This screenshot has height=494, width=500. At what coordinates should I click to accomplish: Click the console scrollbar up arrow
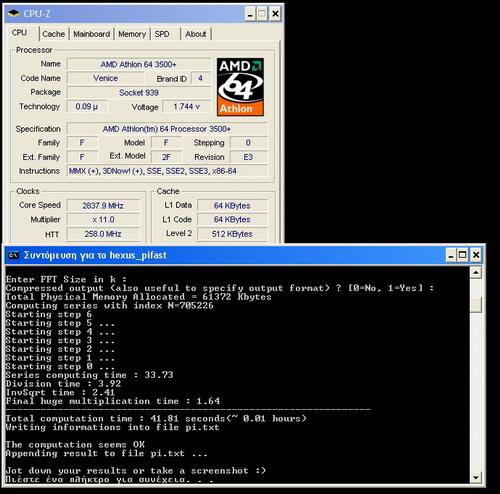coord(476,273)
